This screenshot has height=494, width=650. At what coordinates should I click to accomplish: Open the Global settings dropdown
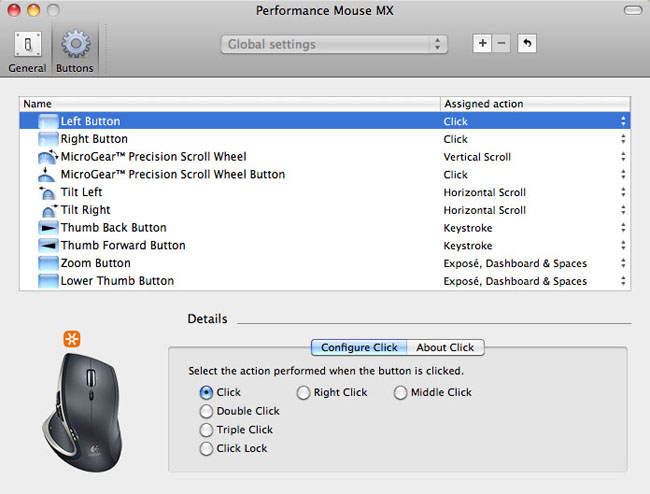(334, 44)
